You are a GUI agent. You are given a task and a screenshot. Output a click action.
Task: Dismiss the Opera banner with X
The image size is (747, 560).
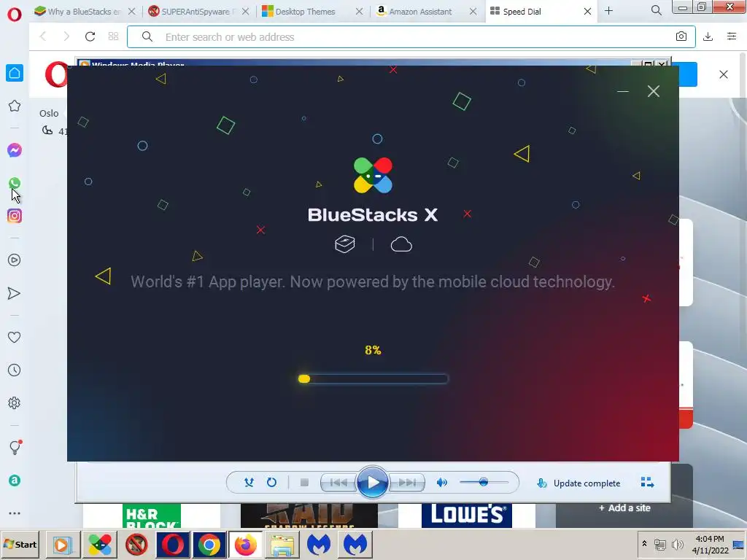click(x=723, y=74)
